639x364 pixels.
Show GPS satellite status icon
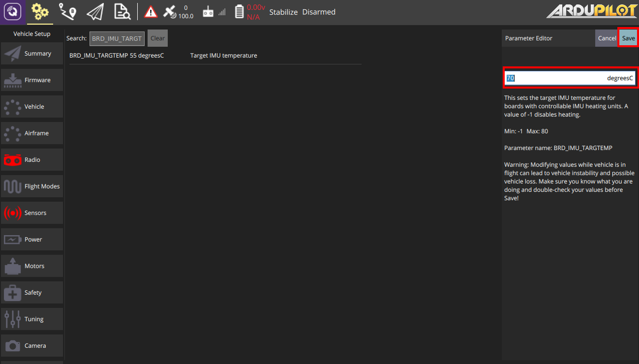(170, 12)
